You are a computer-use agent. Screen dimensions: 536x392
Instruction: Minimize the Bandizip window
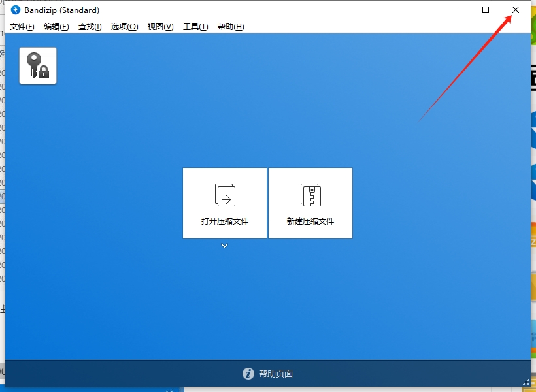(x=456, y=10)
